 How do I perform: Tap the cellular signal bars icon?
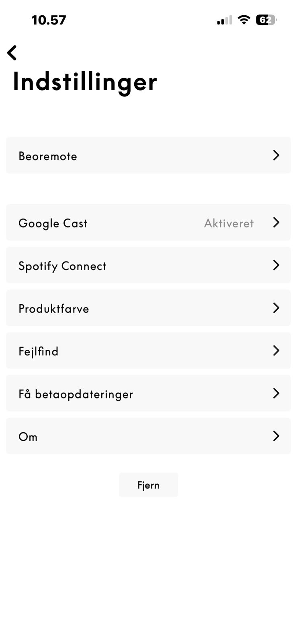pyautogui.click(x=224, y=20)
